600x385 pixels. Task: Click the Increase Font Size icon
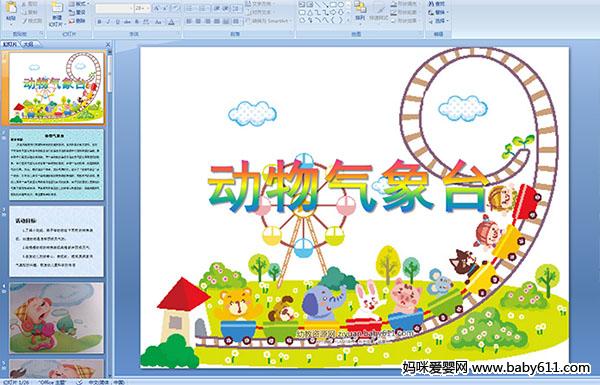(x=156, y=8)
